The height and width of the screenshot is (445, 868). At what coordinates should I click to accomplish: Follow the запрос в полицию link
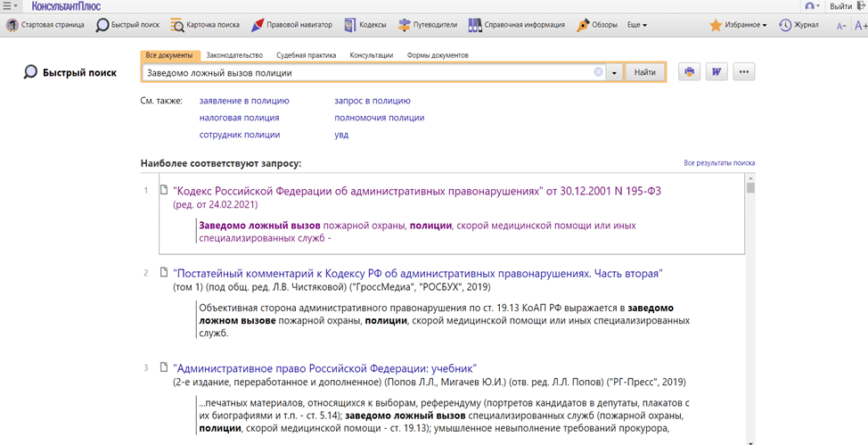pos(373,101)
